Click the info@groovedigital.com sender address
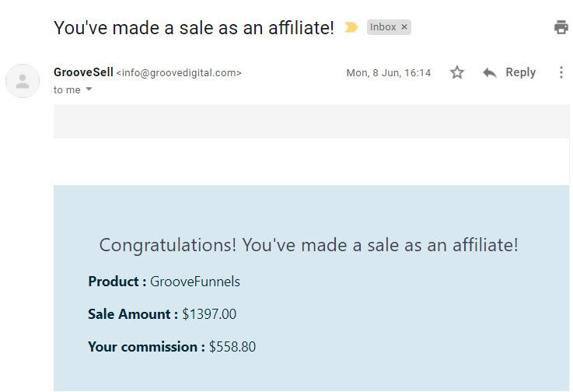The height and width of the screenshot is (392, 573). tap(179, 73)
